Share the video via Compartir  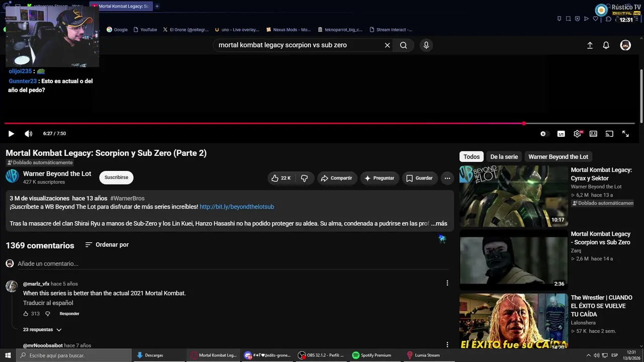tap(337, 178)
